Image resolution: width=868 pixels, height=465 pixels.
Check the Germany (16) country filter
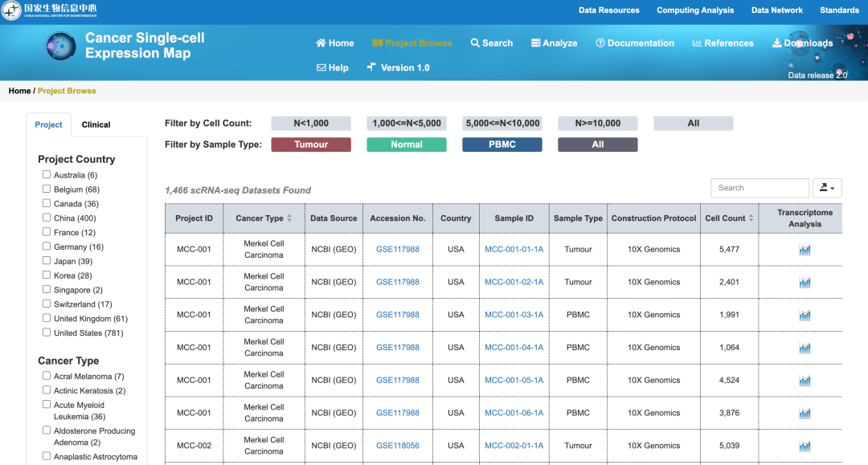point(47,247)
